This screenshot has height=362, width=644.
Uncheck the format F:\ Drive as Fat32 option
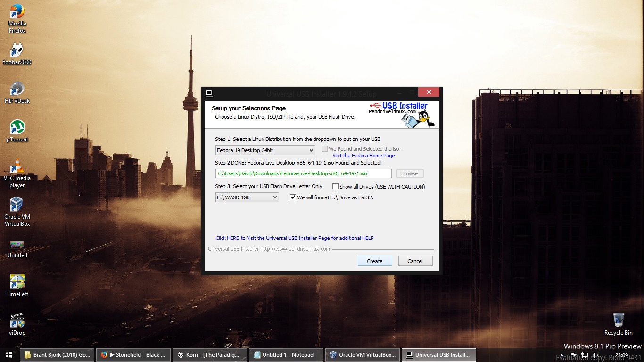[x=293, y=197]
